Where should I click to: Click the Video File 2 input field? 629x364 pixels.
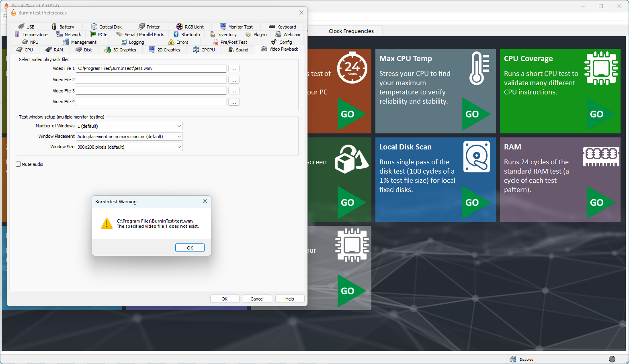pyautogui.click(x=151, y=80)
